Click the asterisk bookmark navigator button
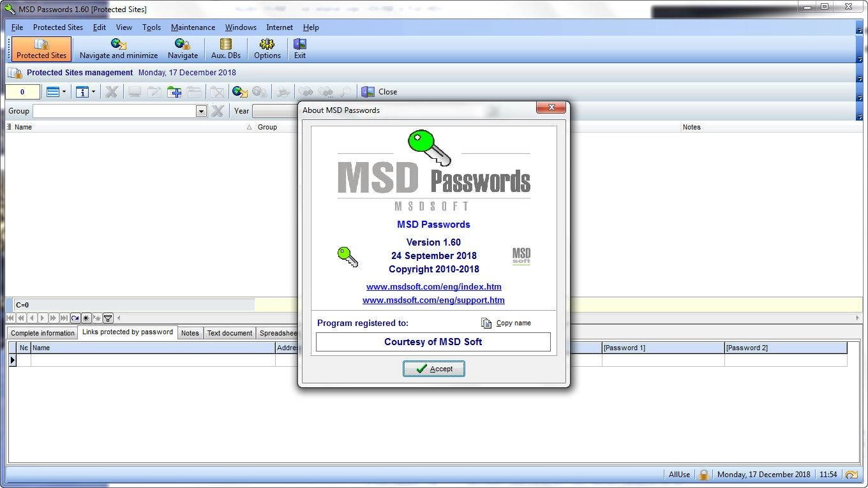This screenshot has width=868, height=488. [86, 318]
